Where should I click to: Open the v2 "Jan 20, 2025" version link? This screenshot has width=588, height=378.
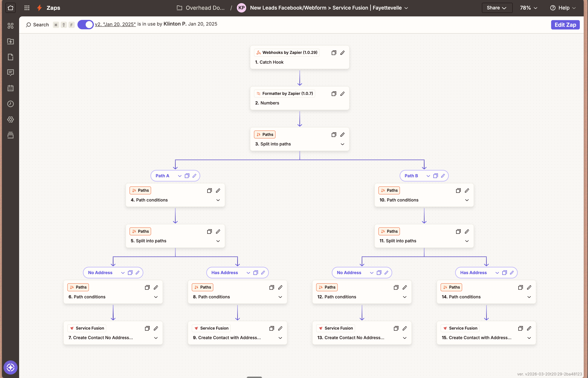click(115, 24)
